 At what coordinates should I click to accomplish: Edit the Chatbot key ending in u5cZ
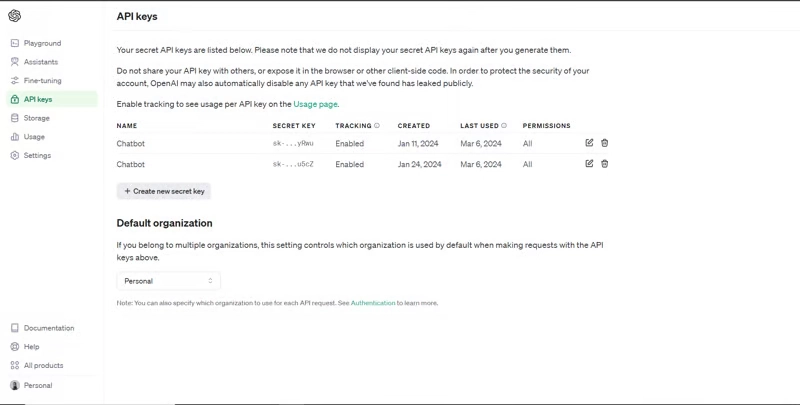[589, 164]
